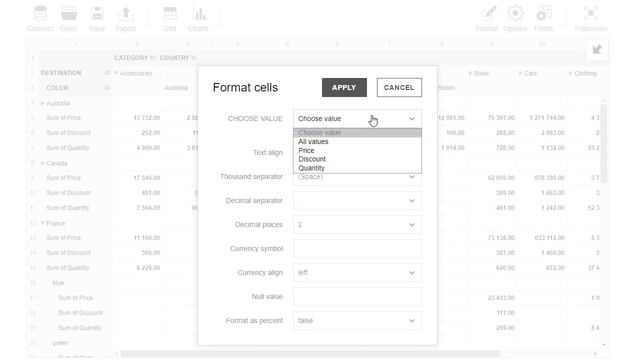Expand the Bikes column header
Viewport: 640px width, 360px height.
[x=471, y=73]
